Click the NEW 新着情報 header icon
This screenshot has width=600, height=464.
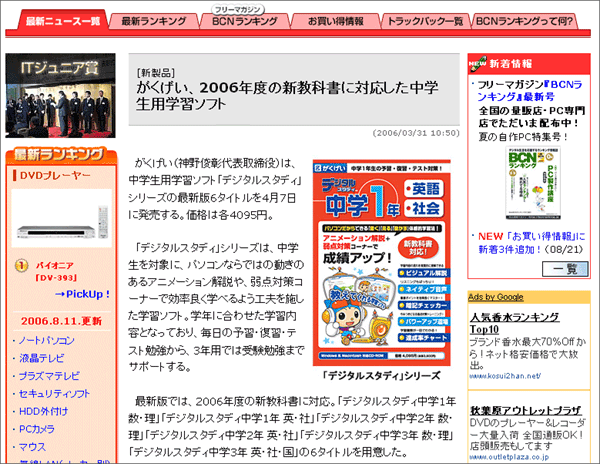pyautogui.click(x=478, y=63)
